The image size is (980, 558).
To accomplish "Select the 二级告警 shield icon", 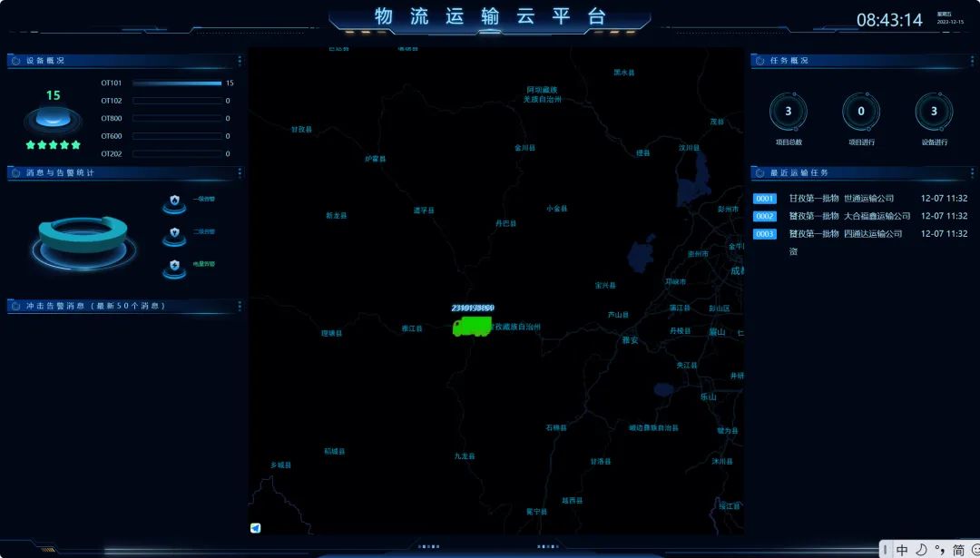I will (x=174, y=234).
